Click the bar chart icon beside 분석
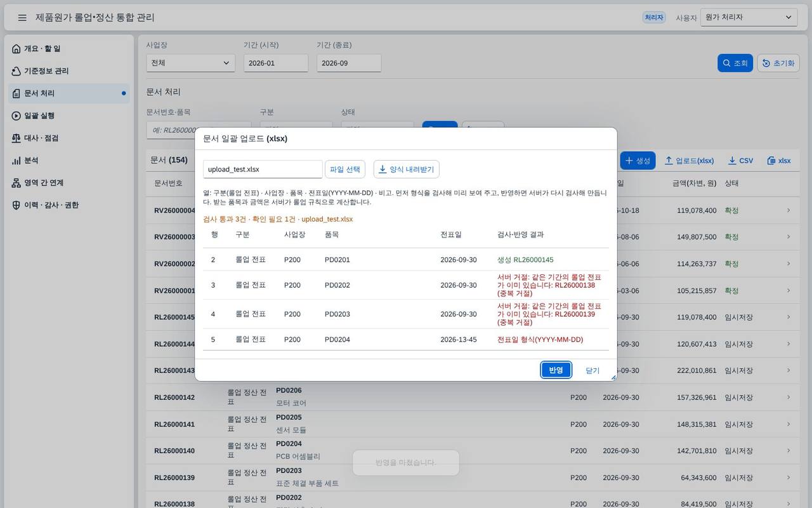The image size is (812, 508). tap(16, 161)
